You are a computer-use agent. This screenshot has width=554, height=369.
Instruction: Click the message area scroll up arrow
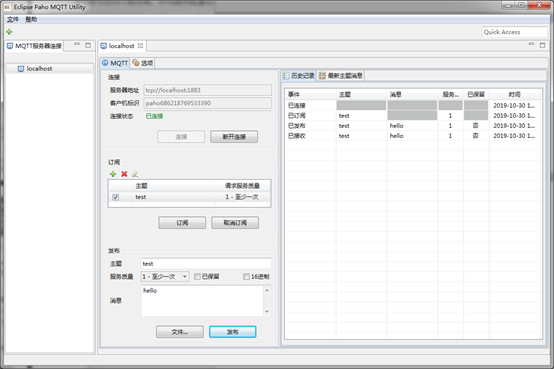[267, 290]
